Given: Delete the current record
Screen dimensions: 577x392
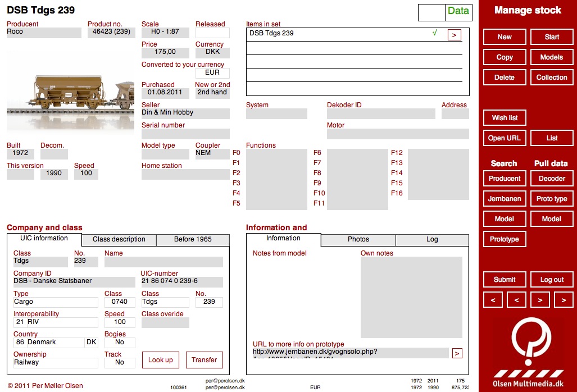Looking at the screenshot, I should click(505, 78).
